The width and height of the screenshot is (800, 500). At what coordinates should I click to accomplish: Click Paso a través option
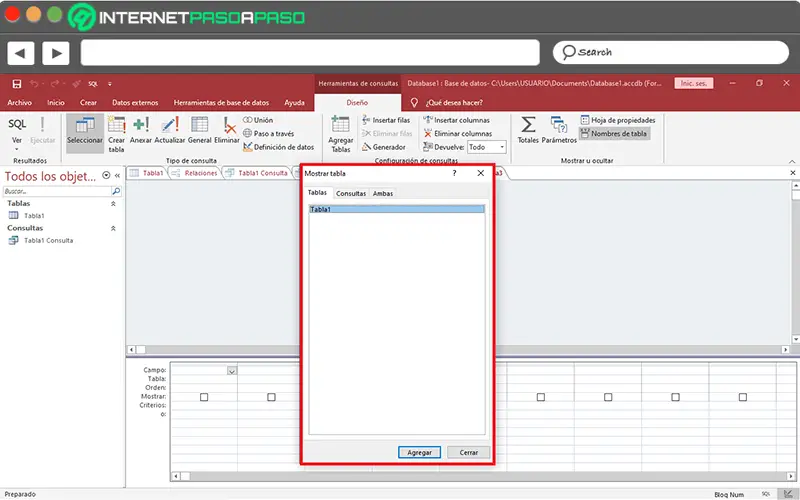pyautogui.click(x=268, y=134)
